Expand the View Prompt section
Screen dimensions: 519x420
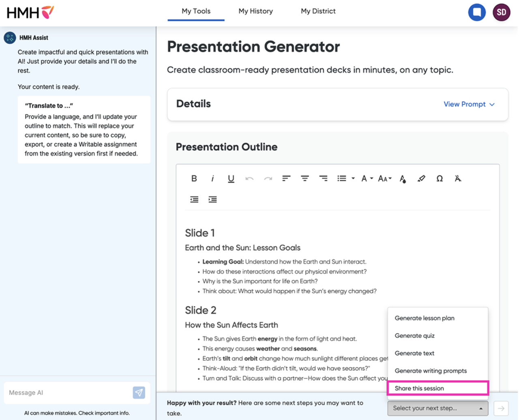pos(469,105)
